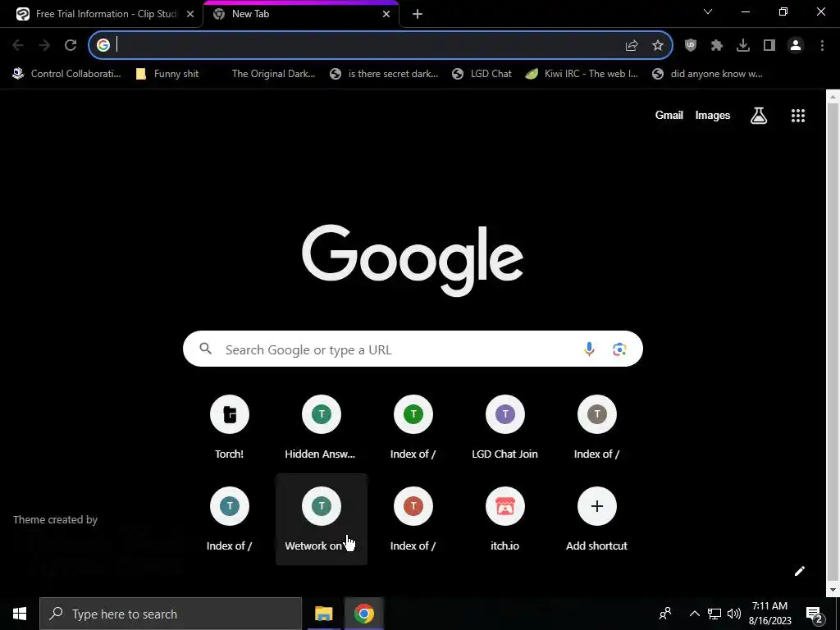Open the network status tray icon
The width and height of the screenshot is (840, 630).
(714, 614)
